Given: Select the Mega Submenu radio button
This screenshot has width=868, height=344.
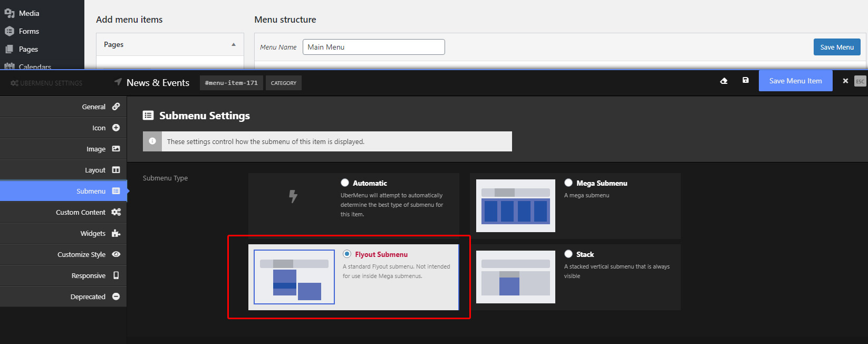Looking at the screenshot, I should 568,183.
